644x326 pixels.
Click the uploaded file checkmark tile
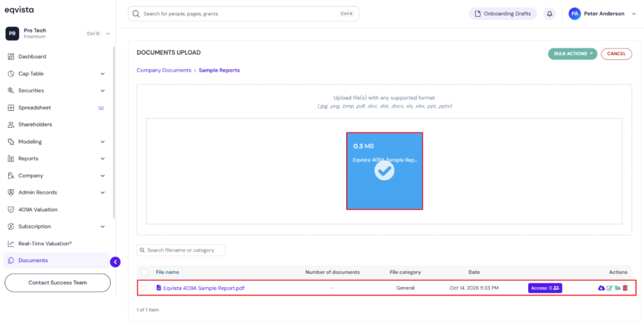[384, 171]
